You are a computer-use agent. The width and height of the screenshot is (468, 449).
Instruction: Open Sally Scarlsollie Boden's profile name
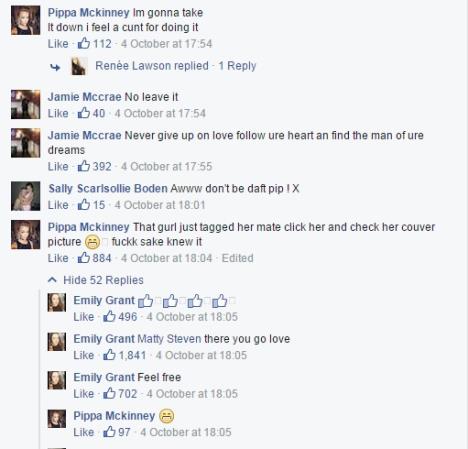tap(108, 188)
